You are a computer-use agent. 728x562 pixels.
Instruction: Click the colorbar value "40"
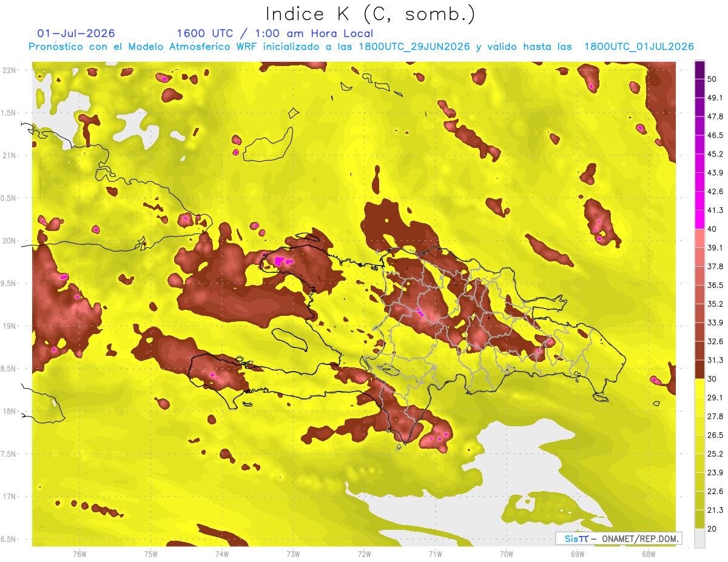pos(712,229)
